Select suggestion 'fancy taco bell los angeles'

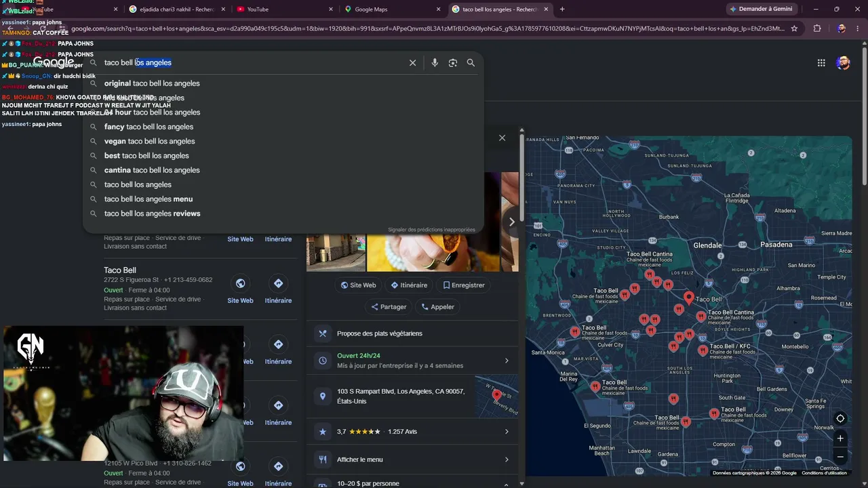283,127
